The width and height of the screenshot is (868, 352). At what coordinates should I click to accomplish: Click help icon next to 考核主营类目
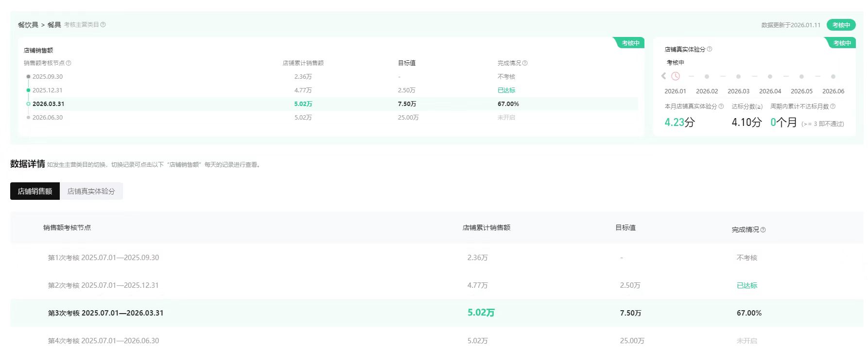click(x=103, y=25)
